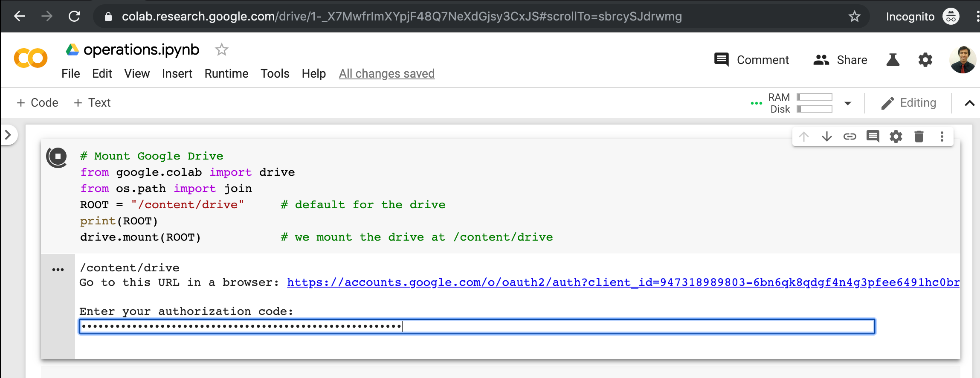Click the output options ellipsis icon
980x378 pixels.
tap(58, 270)
